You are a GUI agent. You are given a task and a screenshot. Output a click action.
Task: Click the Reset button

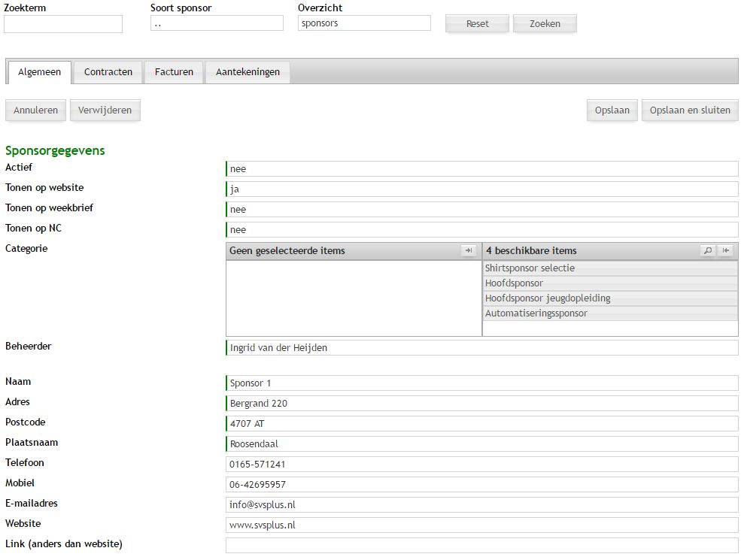(x=477, y=24)
